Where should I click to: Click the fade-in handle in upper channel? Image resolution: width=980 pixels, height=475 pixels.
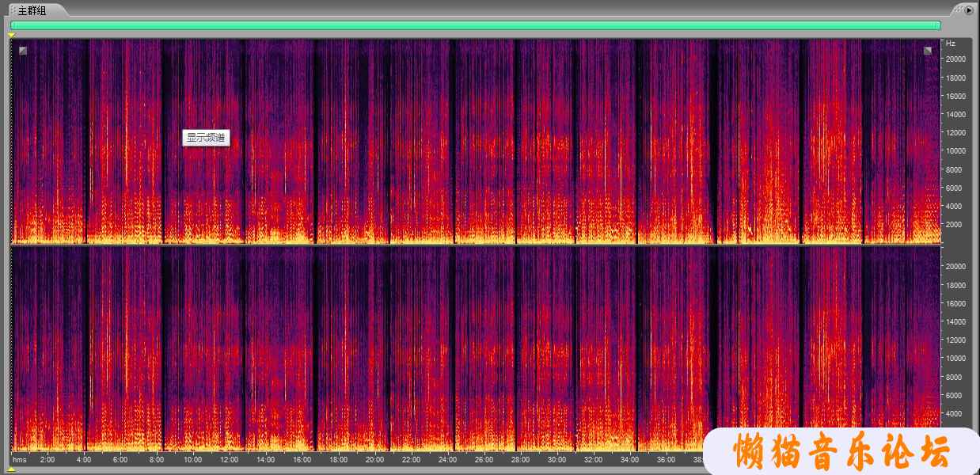pyautogui.click(x=23, y=51)
